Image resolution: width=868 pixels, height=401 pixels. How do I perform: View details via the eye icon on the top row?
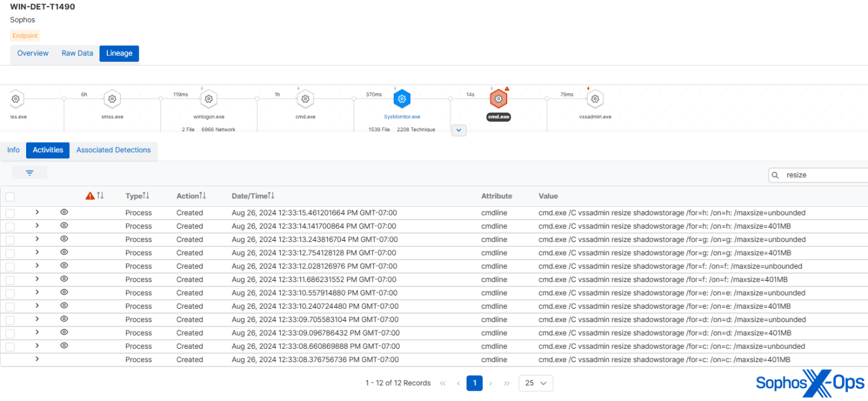click(x=64, y=212)
